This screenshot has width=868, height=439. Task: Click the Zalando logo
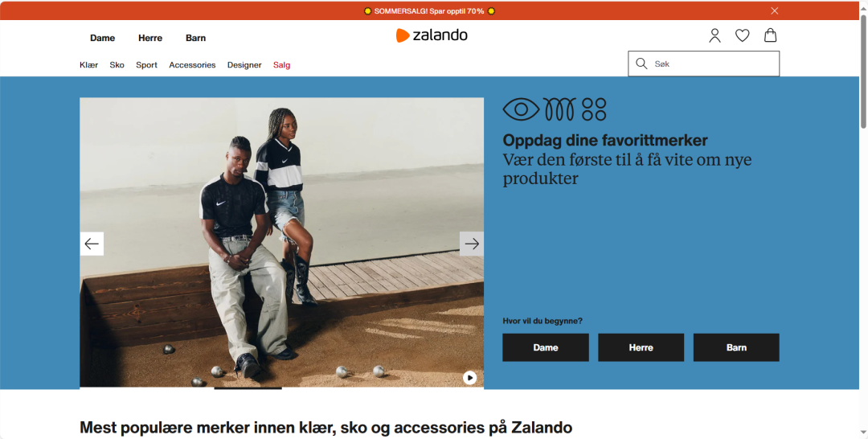tap(432, 35)
